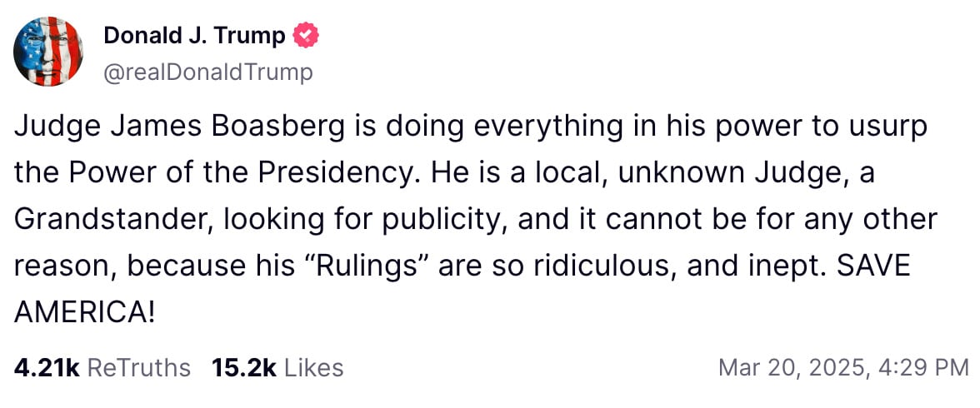This screenshot has height=408, width=980.
Task: Open the @realDonaldTrump handle link
Action: click(207, 72)
